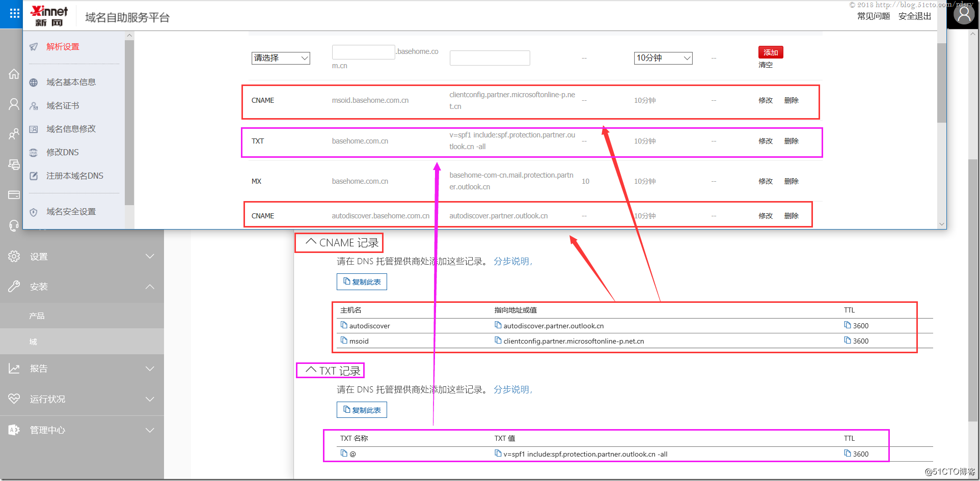980x481 pixels.
Task: Click the red 添加 button
Action: tap(771, 52)
